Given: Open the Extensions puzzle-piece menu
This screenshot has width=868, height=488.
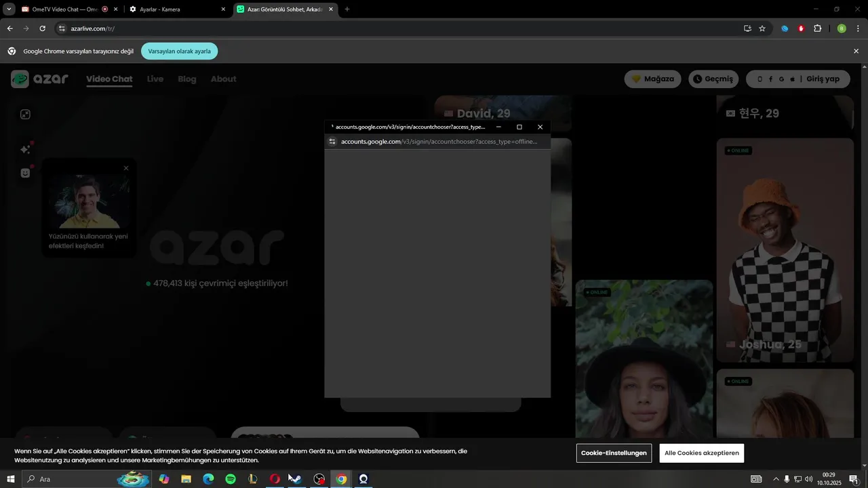Looking at the screenshot, I should click(x=817, y=28).
